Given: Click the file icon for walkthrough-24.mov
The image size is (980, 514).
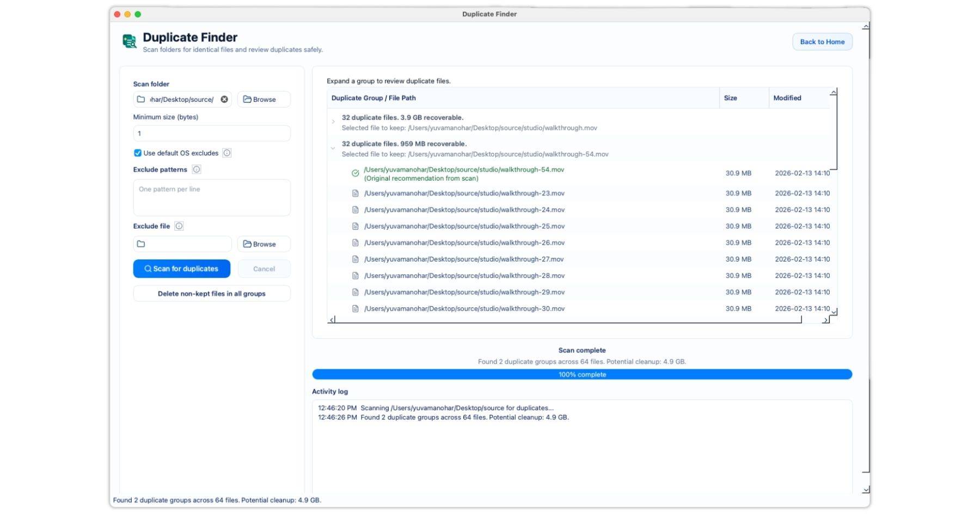Looking at the screenshot, I should pos(356,209).
